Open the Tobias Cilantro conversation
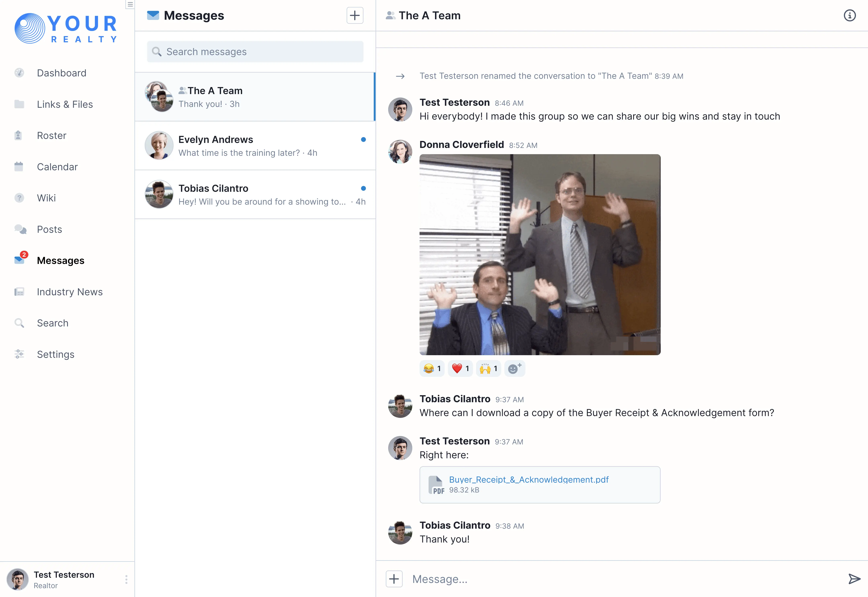The height and width of the screenshot is (597, 868). [x=255, y=195]
